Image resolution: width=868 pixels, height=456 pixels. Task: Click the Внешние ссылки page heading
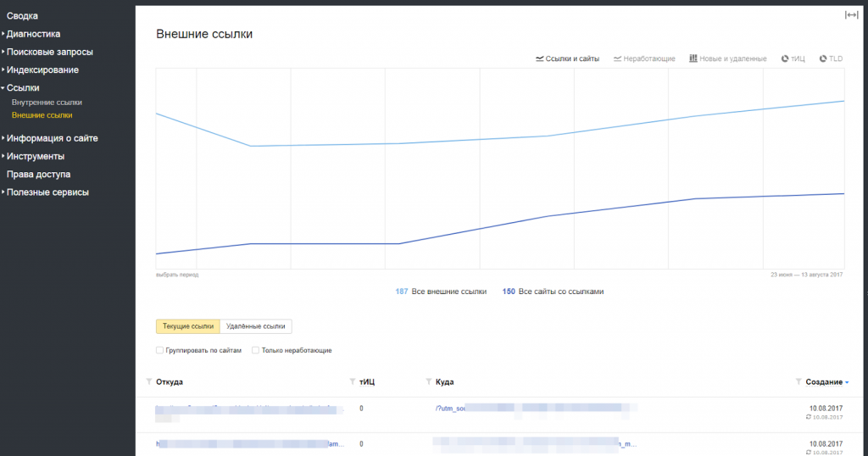pos(204,34)
